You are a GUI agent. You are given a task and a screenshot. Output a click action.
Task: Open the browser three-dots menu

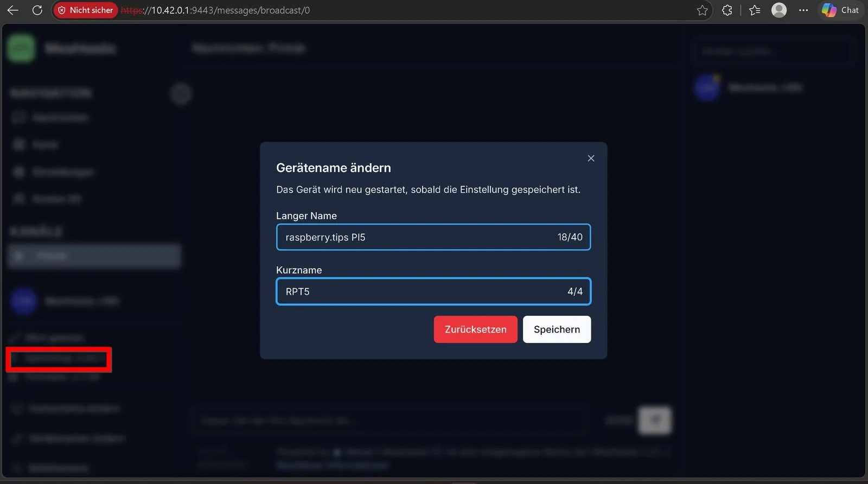pyautogui.click(x=803, y=10)
